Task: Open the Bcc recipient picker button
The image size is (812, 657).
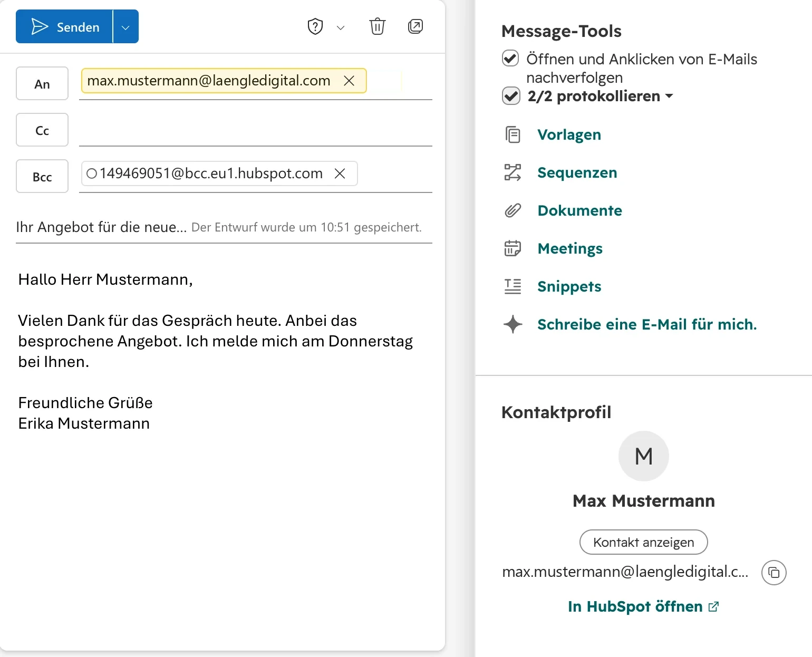Action: [x=42, y=176]
